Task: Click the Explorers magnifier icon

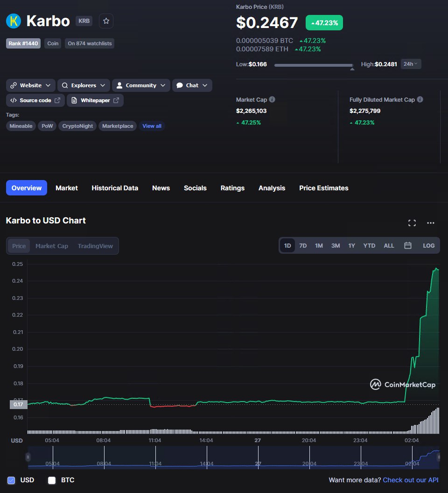Action: (x=65, y=85)
